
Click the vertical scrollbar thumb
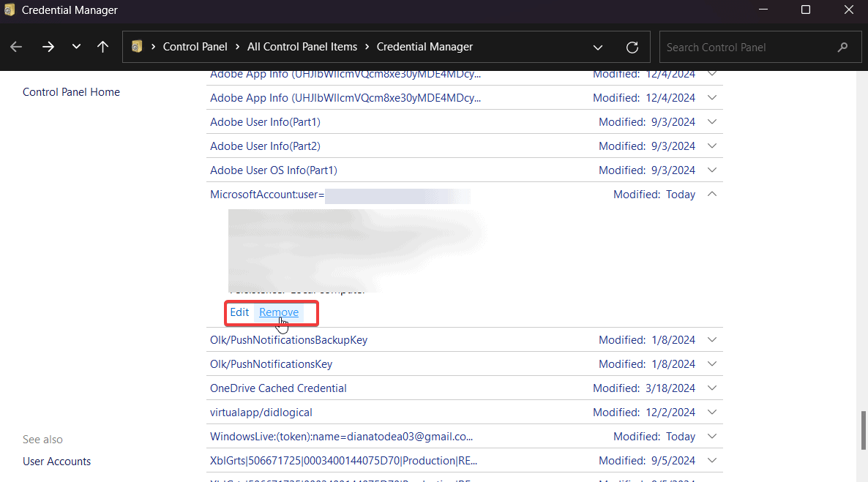pyautogui.click(x=862, y=431)
